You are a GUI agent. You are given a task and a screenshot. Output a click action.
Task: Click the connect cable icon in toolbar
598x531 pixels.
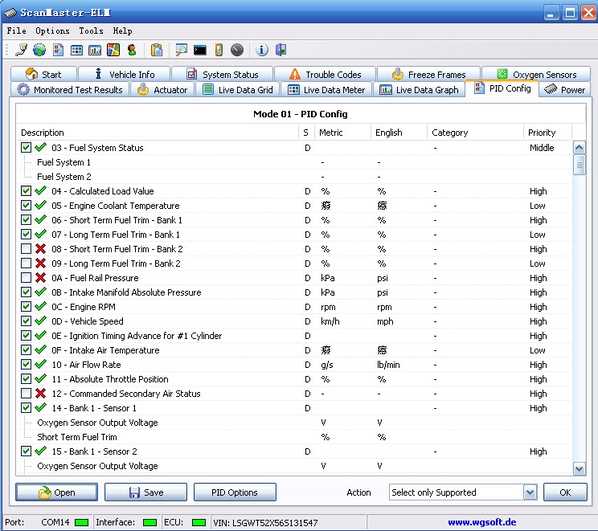click(21, 50)
